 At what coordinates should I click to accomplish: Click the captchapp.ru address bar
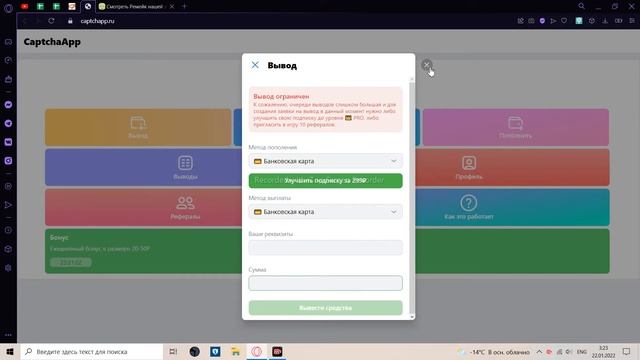(x=97, y=21)
